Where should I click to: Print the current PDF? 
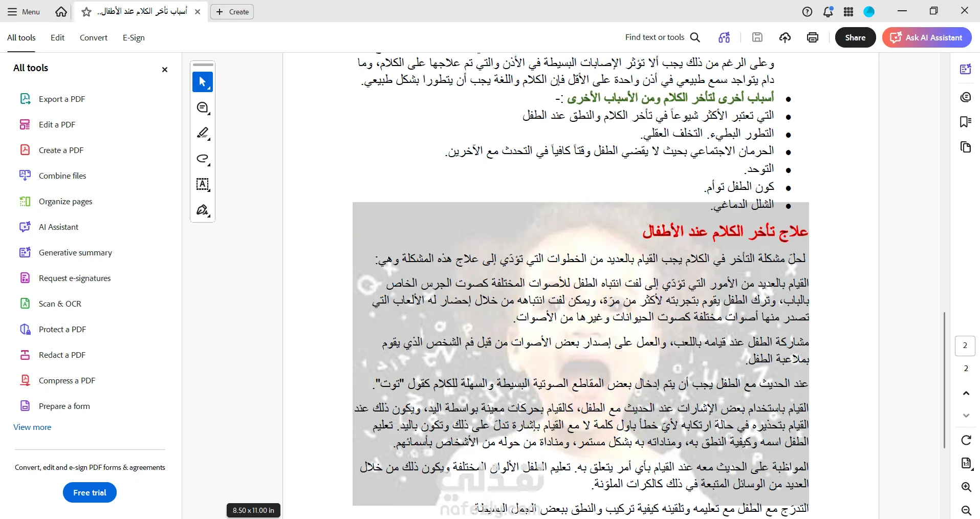click(x=813, y=37)
